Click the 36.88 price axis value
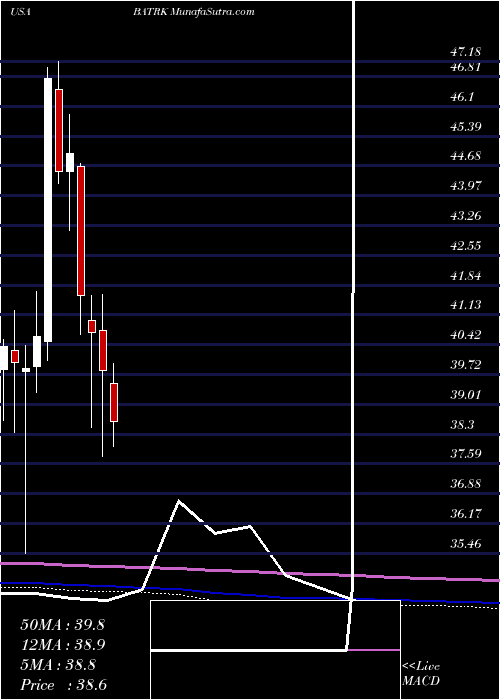 tap(465, 484)
